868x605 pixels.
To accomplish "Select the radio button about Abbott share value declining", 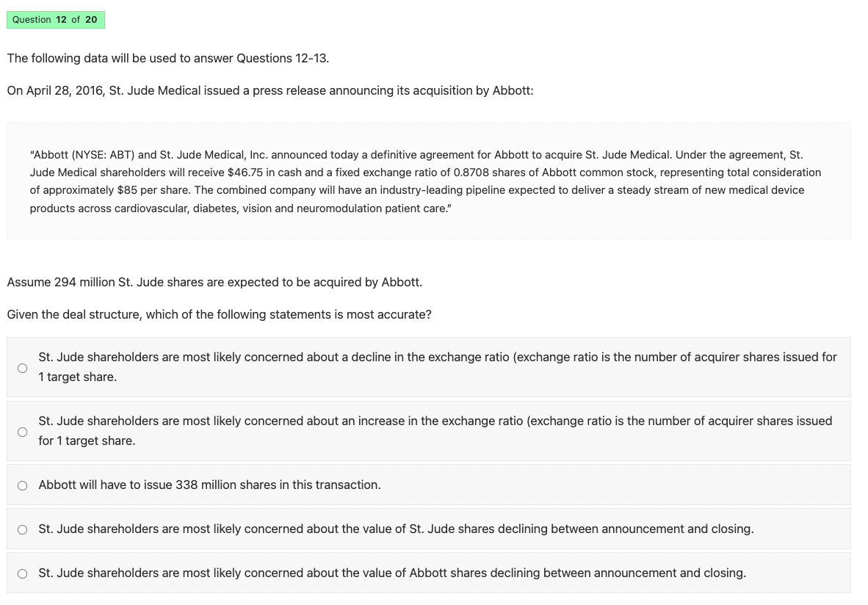I will (x=22, y=573).
